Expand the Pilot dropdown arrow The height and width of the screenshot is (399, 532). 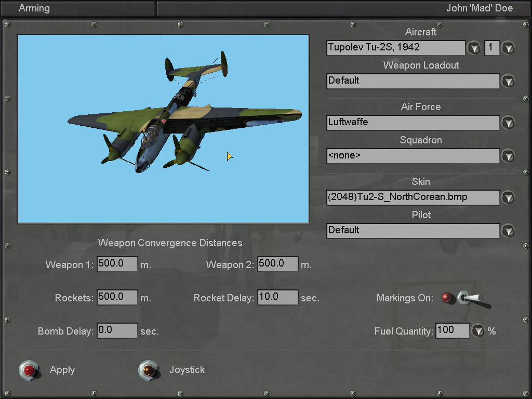[x=508, y=231]
